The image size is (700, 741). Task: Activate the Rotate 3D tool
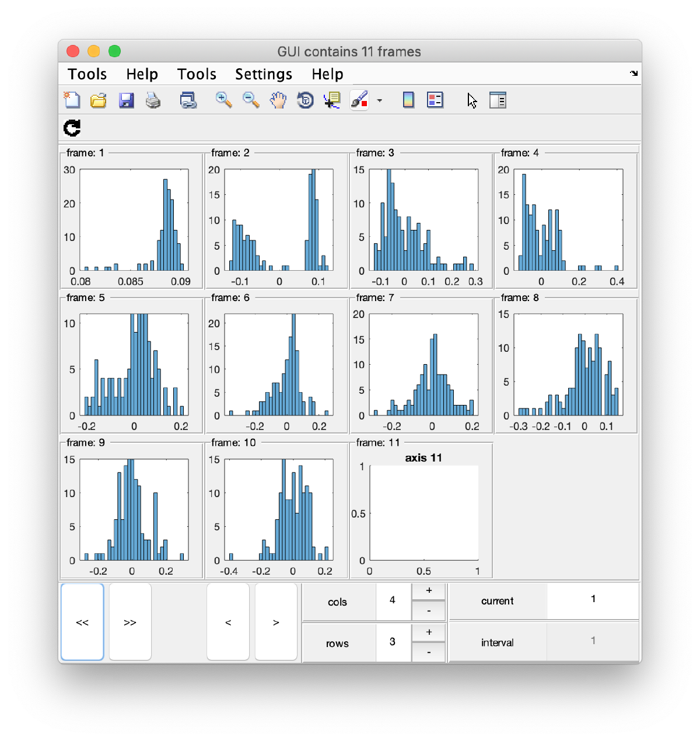[305, 100]
